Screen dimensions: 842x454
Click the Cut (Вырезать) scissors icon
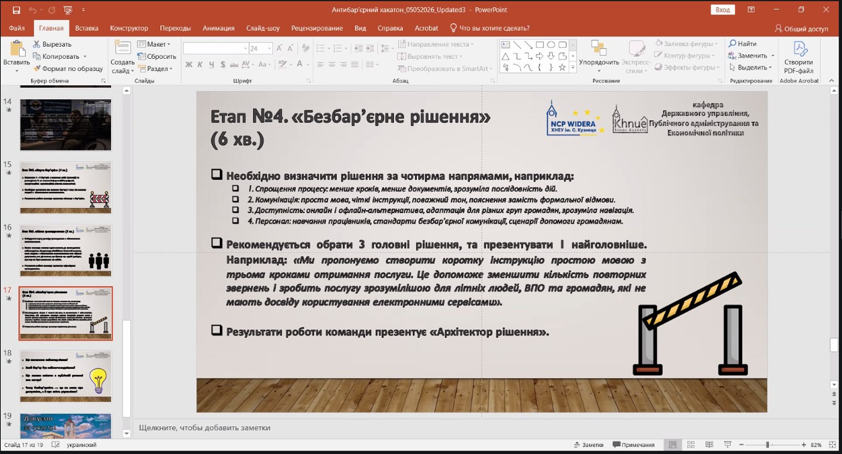click(x=37, y=44)
